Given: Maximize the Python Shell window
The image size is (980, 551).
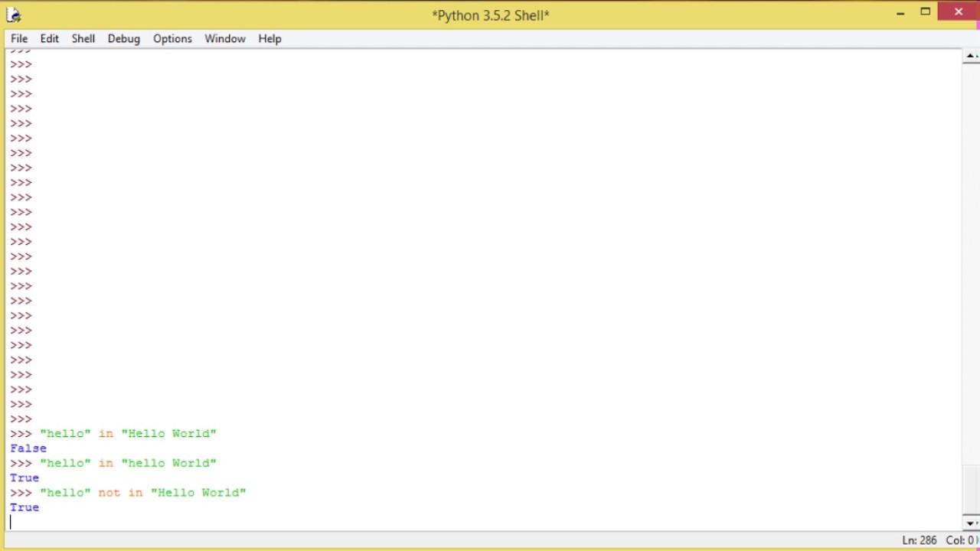Looking at the screenshot, I should pyautogui.click(x=925, y=12).
